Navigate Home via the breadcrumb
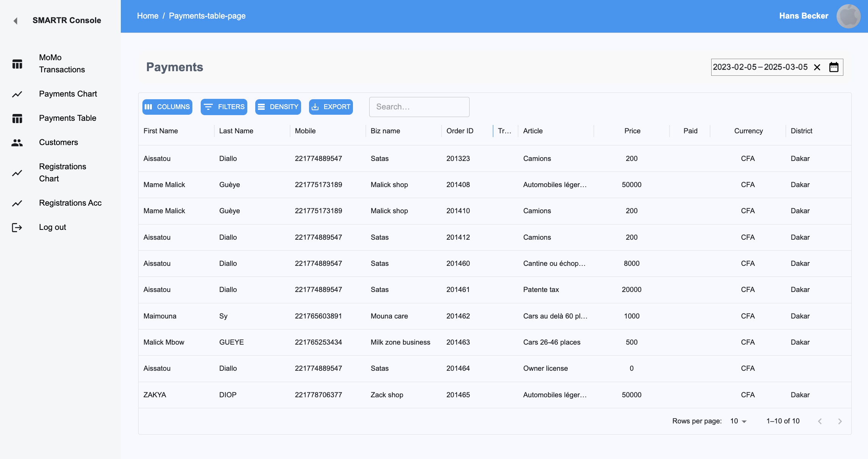 148,16
